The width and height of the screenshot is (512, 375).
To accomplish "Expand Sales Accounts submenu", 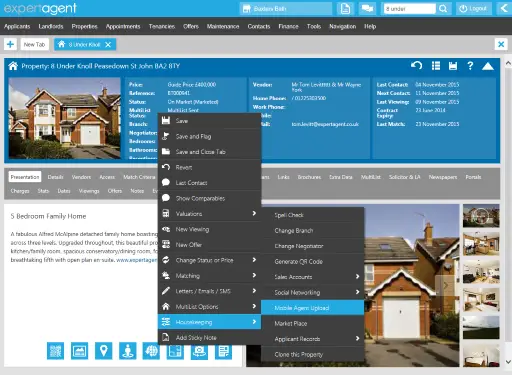I will [x=312, y=277].
